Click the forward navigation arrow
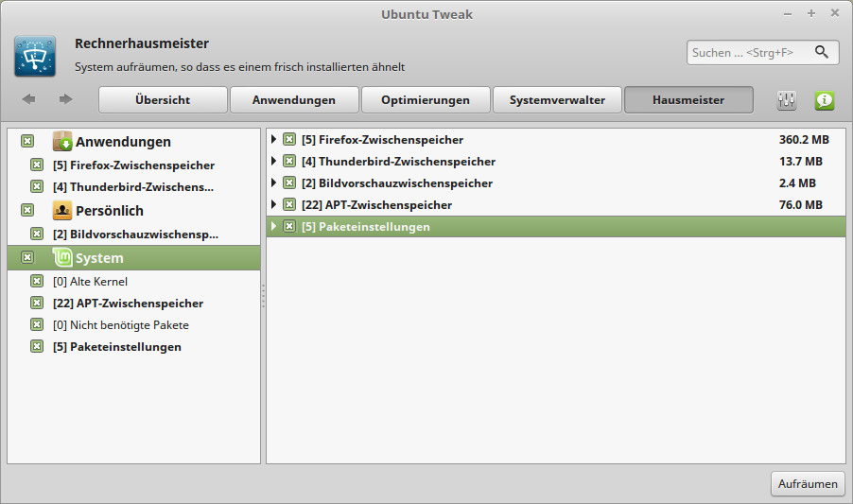 pos(65,99)
